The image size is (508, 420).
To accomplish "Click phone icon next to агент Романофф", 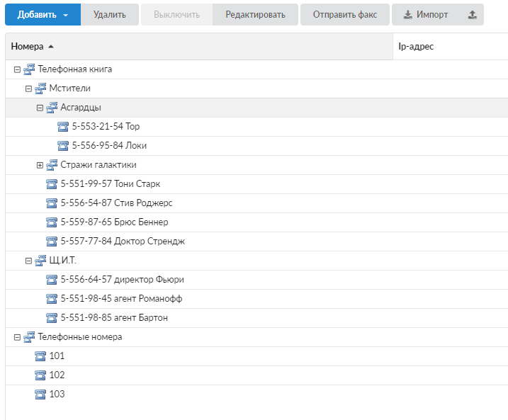I will click(x=52, y=299).
